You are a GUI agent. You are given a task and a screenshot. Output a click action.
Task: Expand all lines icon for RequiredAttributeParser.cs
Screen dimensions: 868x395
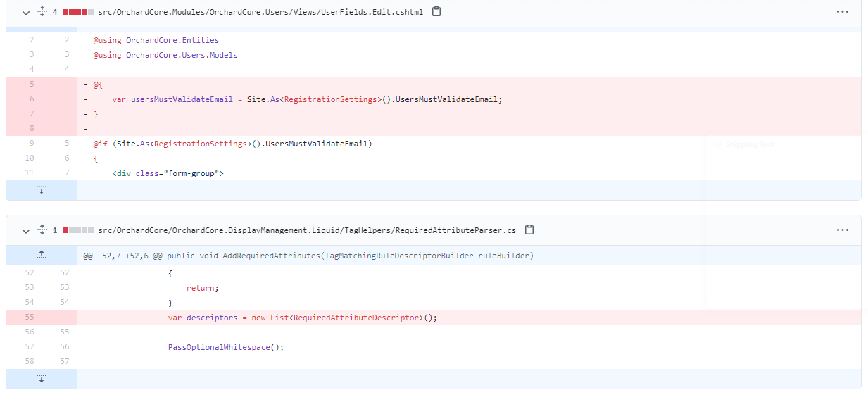pos(42,230)
